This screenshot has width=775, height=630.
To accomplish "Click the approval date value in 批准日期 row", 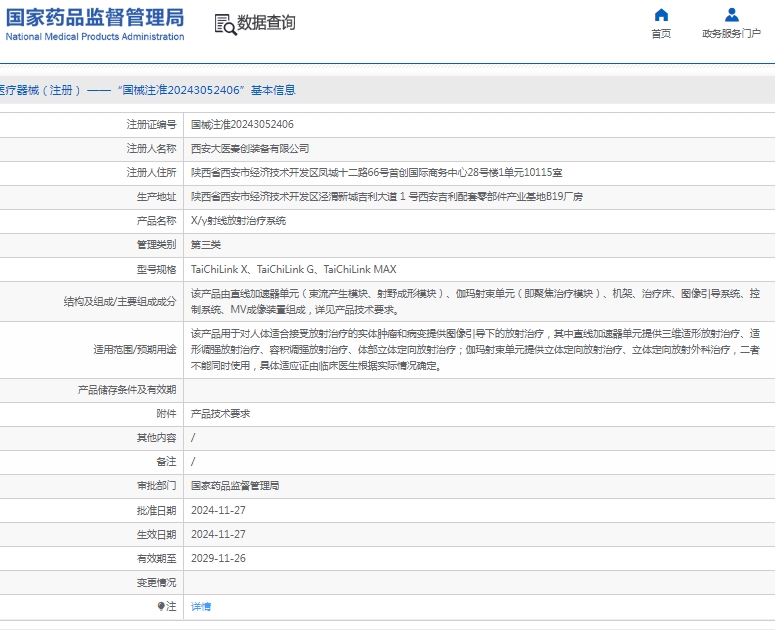I will 218,510.
